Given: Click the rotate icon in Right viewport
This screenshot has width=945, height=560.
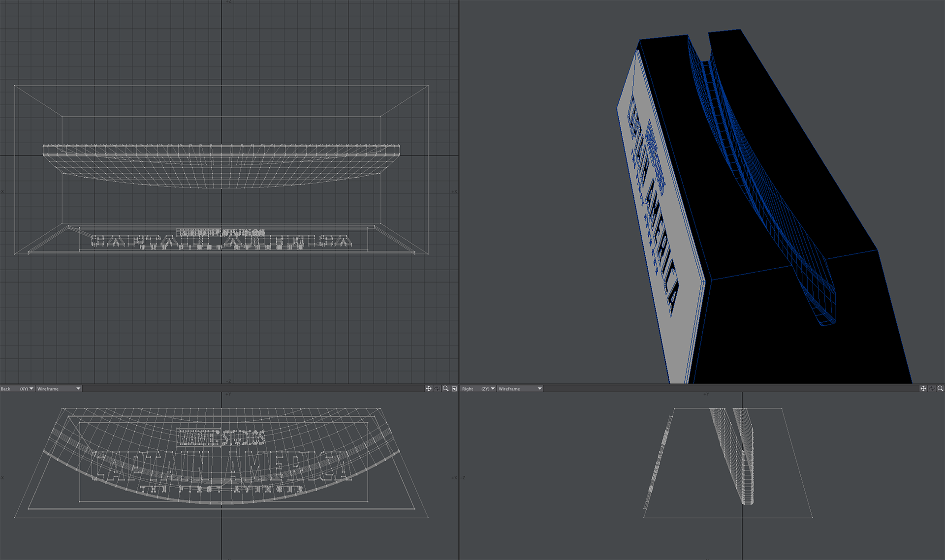Looking at the screenshot, I should (932, 389).
